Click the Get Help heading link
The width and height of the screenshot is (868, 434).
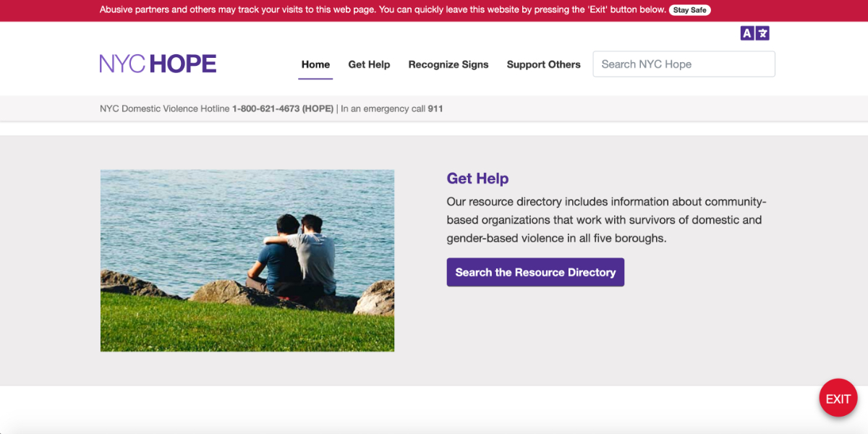pos(477,178)
